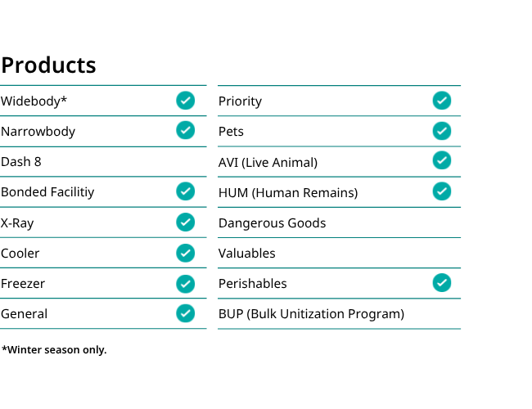Click the X-Ray checkmark icon

185,222
